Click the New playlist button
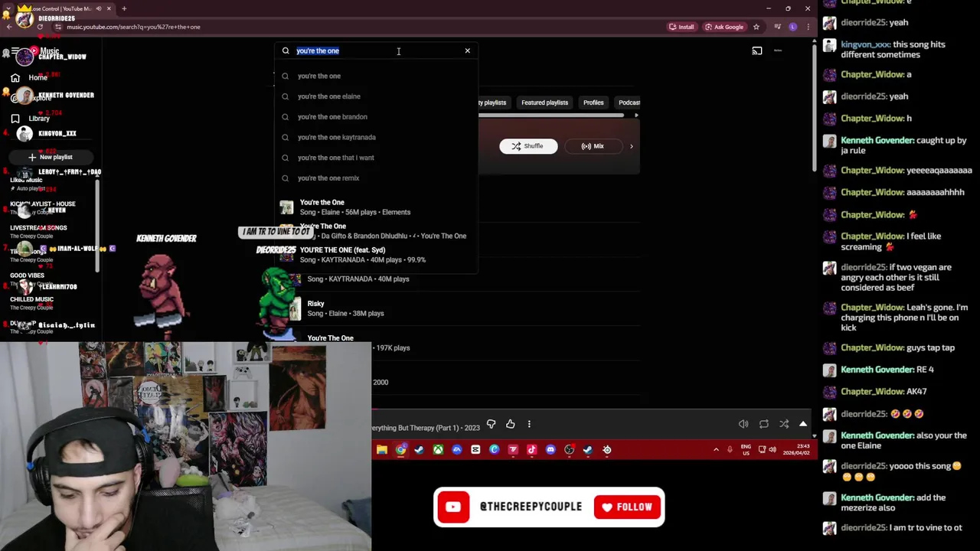Screen dimensions: 980x551 coord(50,157)
